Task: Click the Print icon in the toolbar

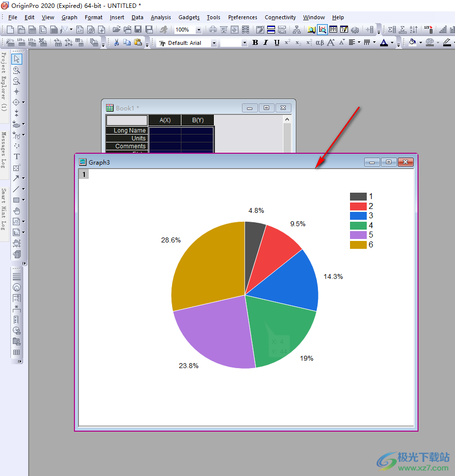Action: click(x=213, y=30)
